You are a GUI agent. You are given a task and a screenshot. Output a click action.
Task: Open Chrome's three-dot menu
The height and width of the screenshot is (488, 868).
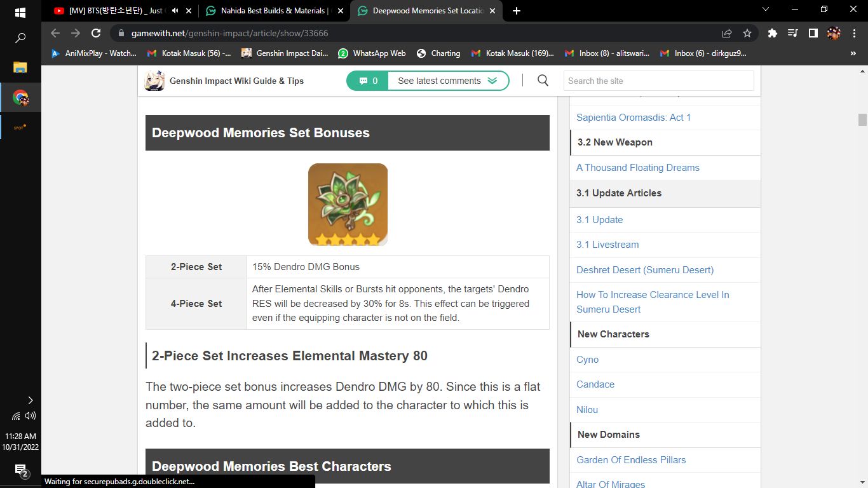click(x=854, y=33)
